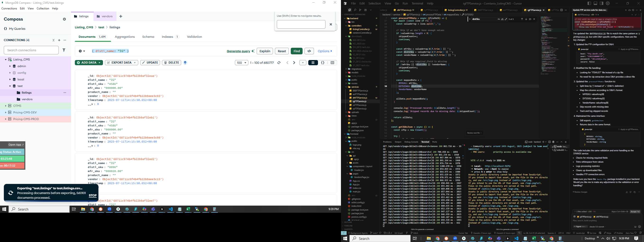Toggle Match Whole Word in find

point(502,19)
